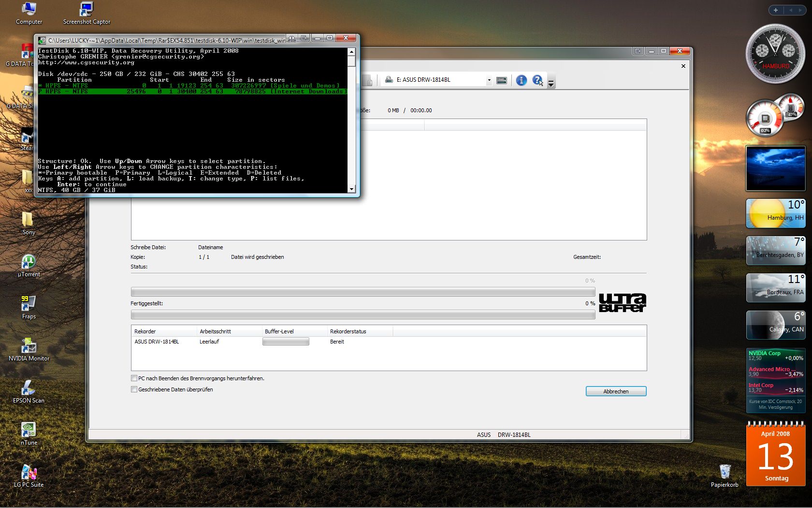Image resolution: width=812 pixels, height=508 pixels.
Task: Click the blue info icon in the burner toolbar
Action: tap(521, 80)
